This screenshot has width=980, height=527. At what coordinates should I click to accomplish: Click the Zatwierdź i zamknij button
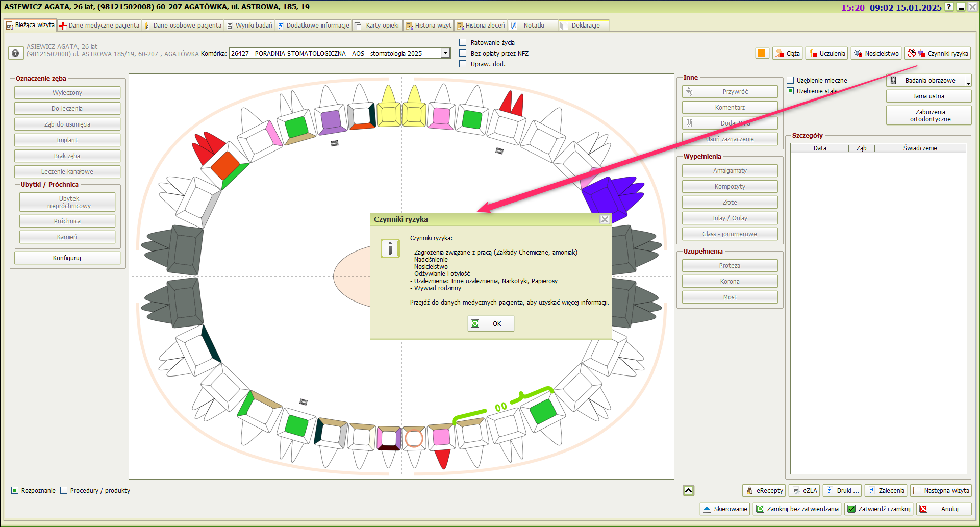pyautogui.click(x=879, y=509)
